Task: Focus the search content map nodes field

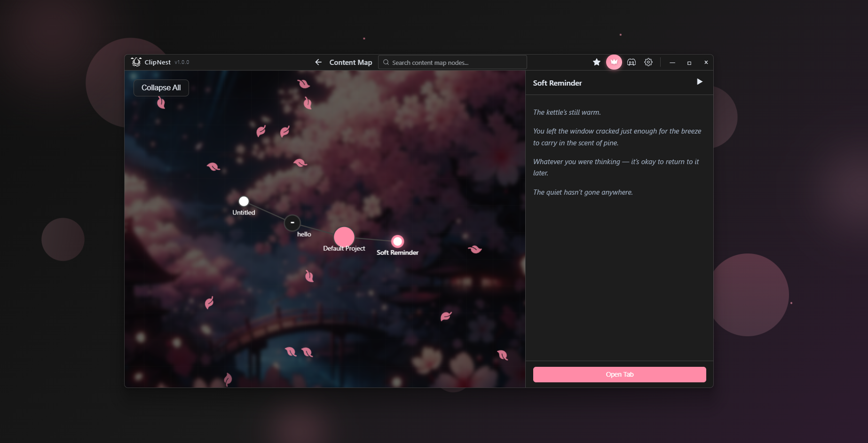Action: coord(452,62)
